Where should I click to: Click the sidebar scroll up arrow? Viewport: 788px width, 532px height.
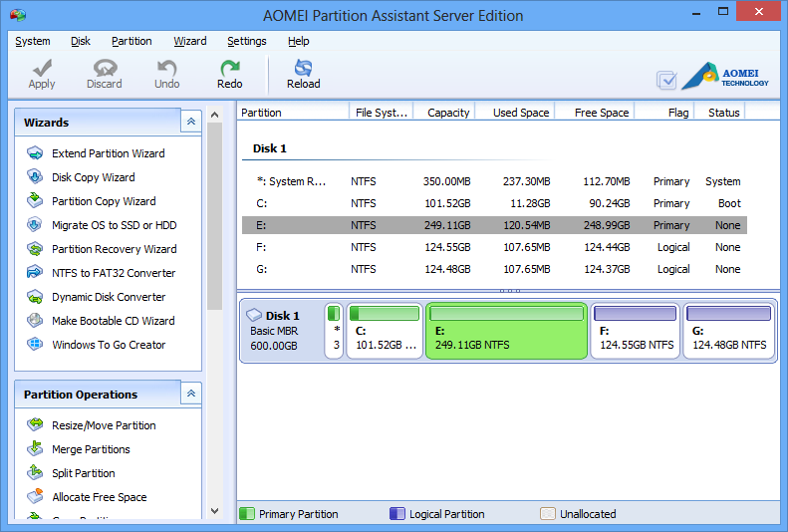214,115
